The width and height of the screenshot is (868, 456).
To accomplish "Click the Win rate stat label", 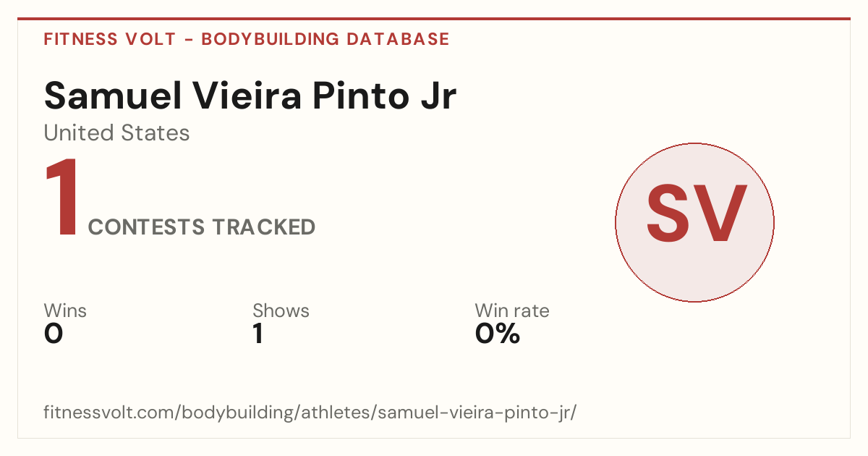I will click(x=512, y=311).
